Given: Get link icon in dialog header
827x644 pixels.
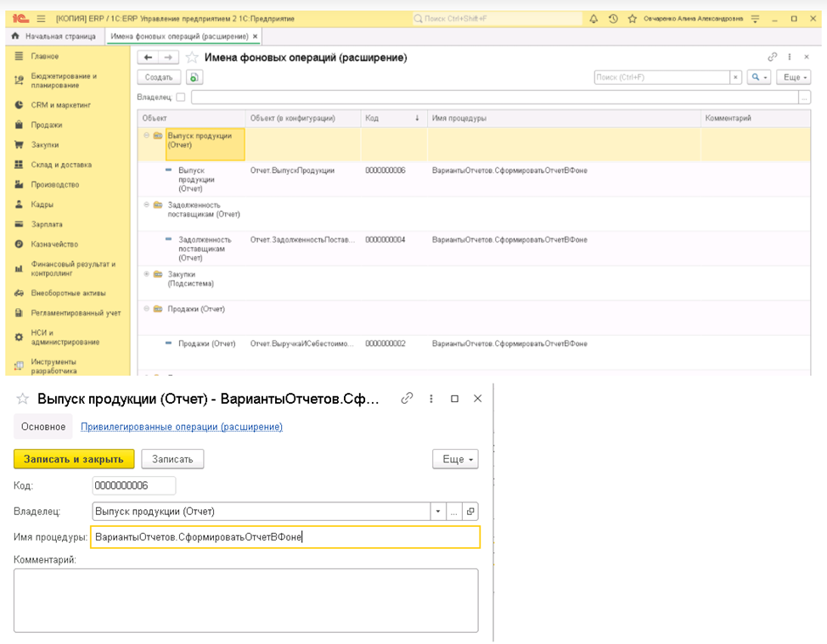Looking at the screenshot, I should tap(407, 398).
